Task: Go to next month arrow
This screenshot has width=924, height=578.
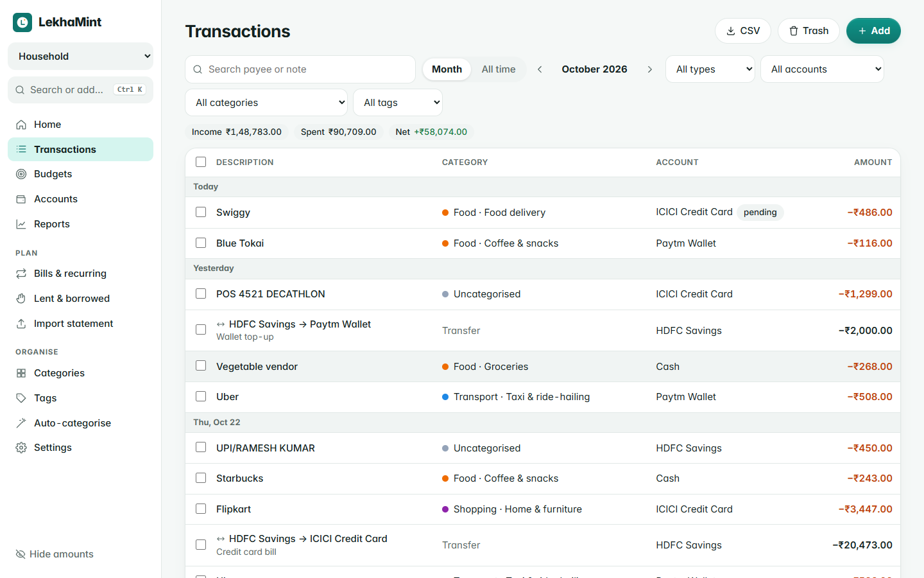Action: [649, 69]
